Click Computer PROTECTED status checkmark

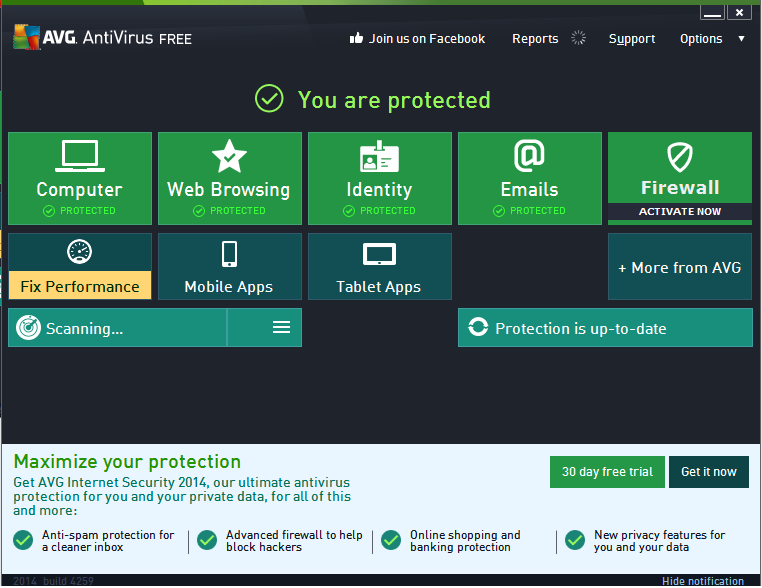click(49, 211)
